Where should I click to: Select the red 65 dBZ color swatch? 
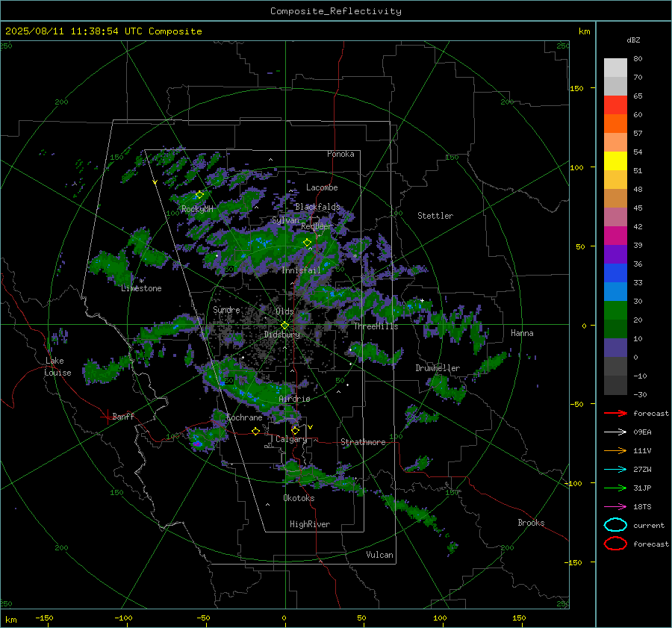click(615, 105)
